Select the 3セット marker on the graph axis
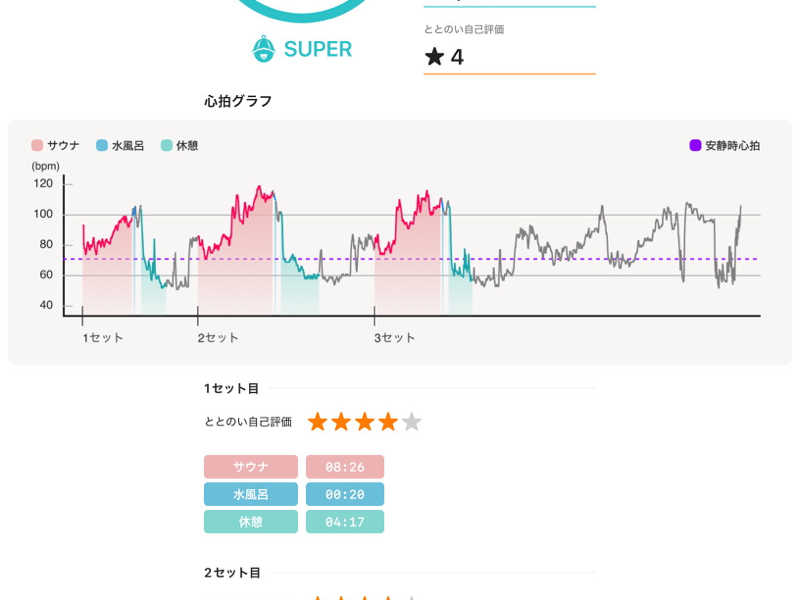The width and height of the screenshot is (800, 600). [x=394, y=337]
